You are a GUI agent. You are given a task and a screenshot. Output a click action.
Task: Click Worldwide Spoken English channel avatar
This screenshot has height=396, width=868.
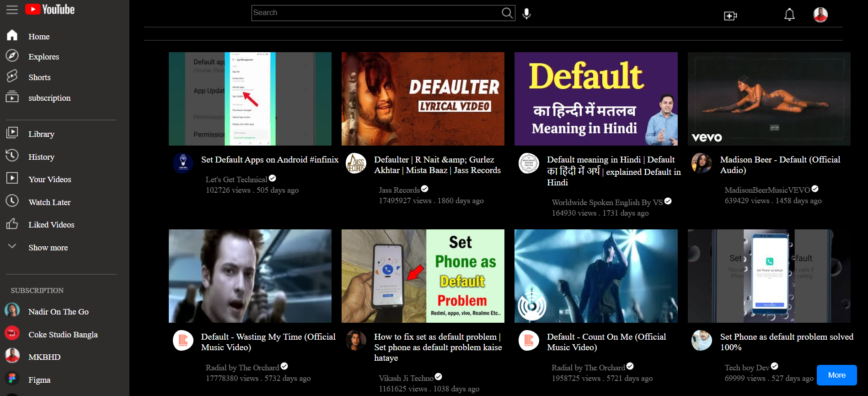coord(529,163)
